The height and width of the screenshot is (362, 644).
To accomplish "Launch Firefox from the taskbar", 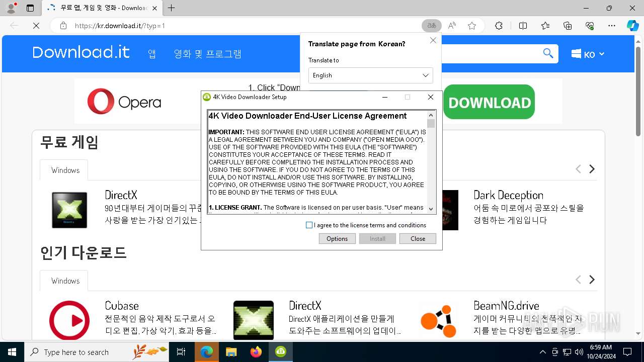I will (x=256, y=352).
